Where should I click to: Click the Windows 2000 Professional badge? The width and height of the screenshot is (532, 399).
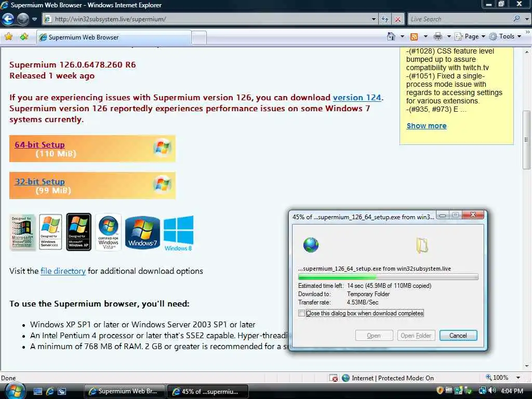pyautogui.click(x=22, y=232)
